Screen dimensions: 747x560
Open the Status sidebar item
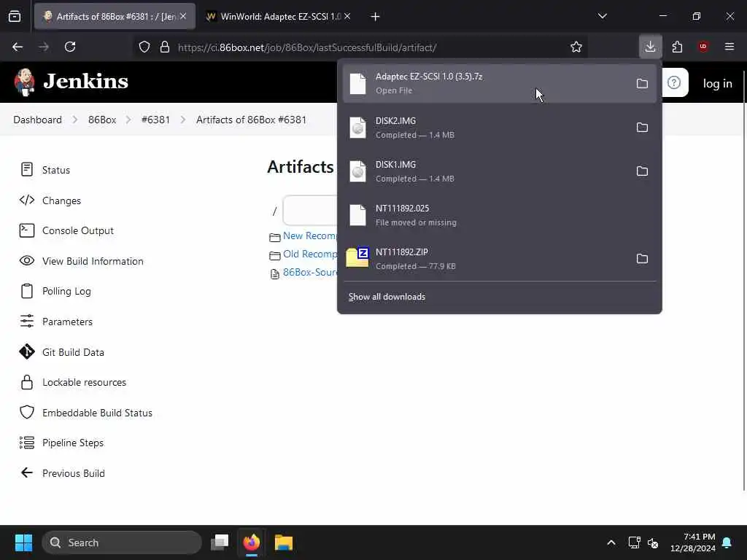coord(44,170)
